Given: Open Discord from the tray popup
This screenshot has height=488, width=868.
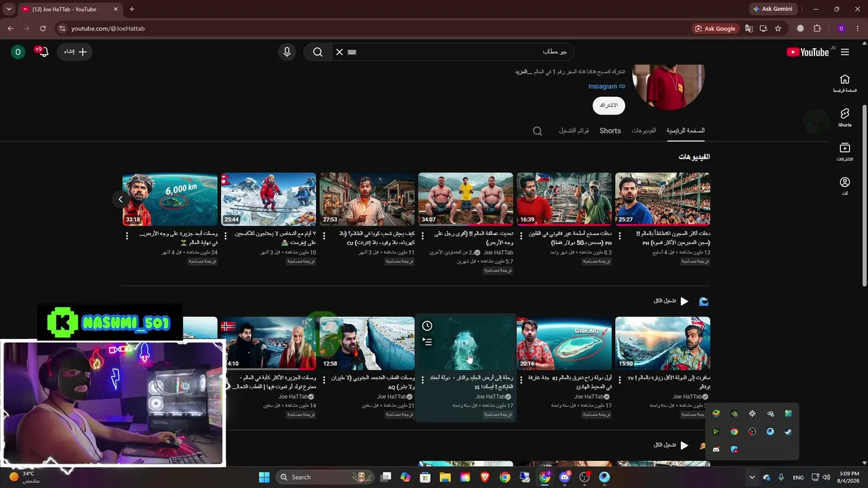Looking at the screenshot, I should [x=716, y=449].
